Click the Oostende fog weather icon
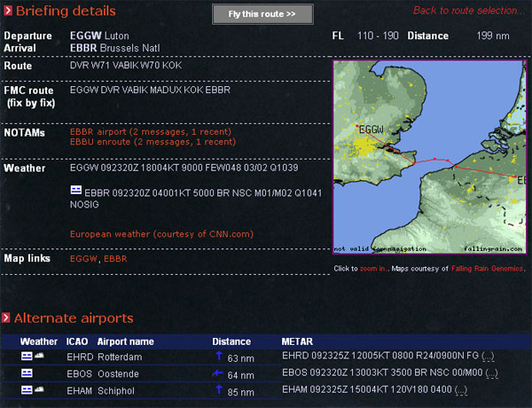532x408 pixels. pos(27,373)
